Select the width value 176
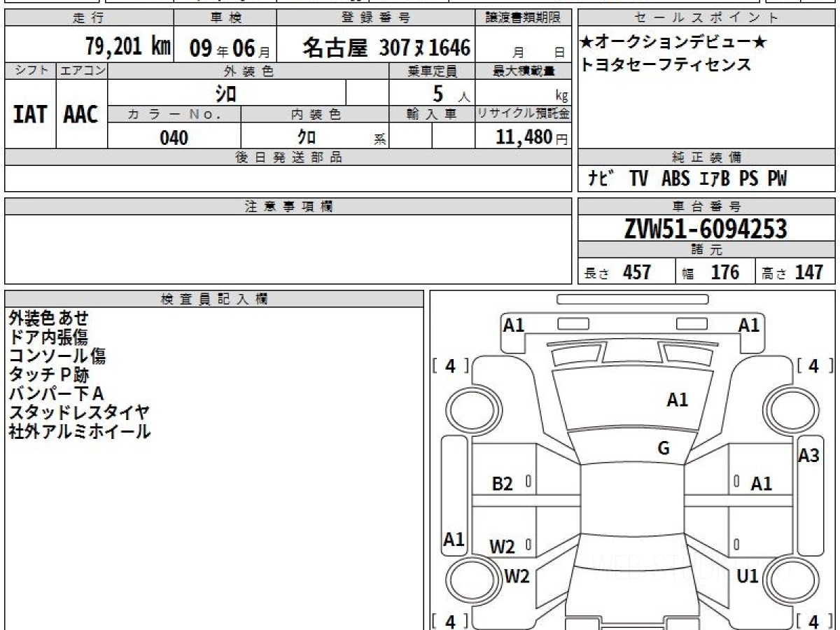 (725, 272)
